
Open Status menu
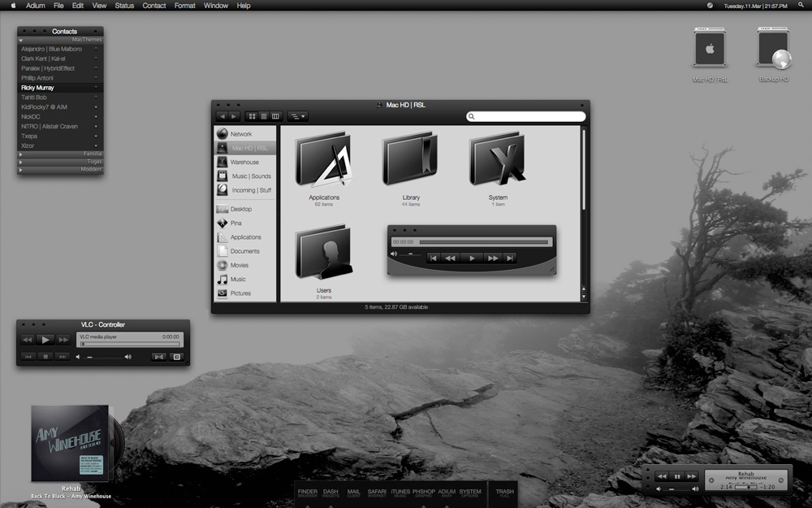tap(124, 5)
